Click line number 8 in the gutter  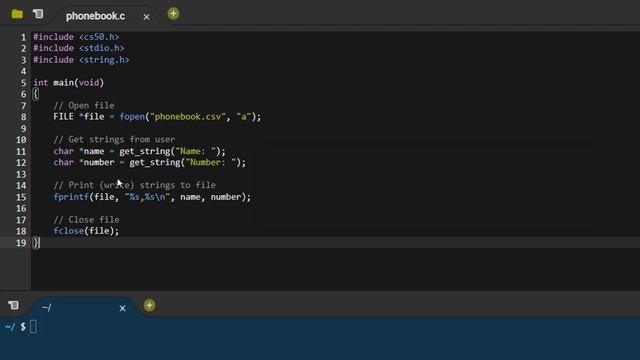pyautogui.click(x=23, y=117)
